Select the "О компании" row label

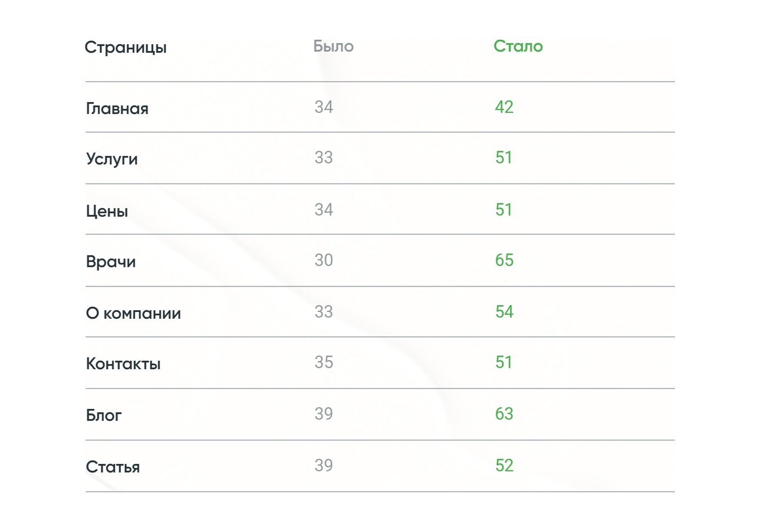coord(133,313)
